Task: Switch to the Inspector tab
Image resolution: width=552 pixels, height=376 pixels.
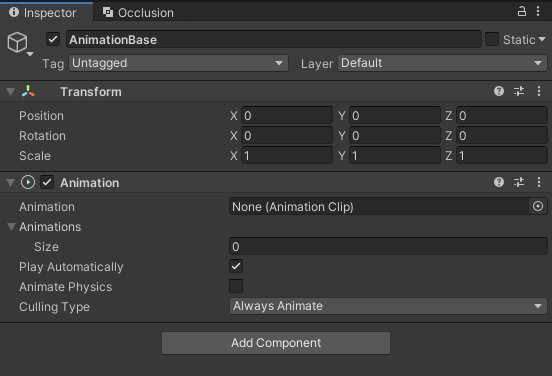Action: [46, 12]
